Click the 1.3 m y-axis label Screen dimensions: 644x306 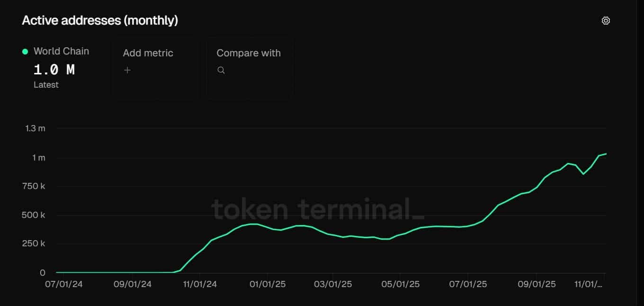(x=35, y=128)
